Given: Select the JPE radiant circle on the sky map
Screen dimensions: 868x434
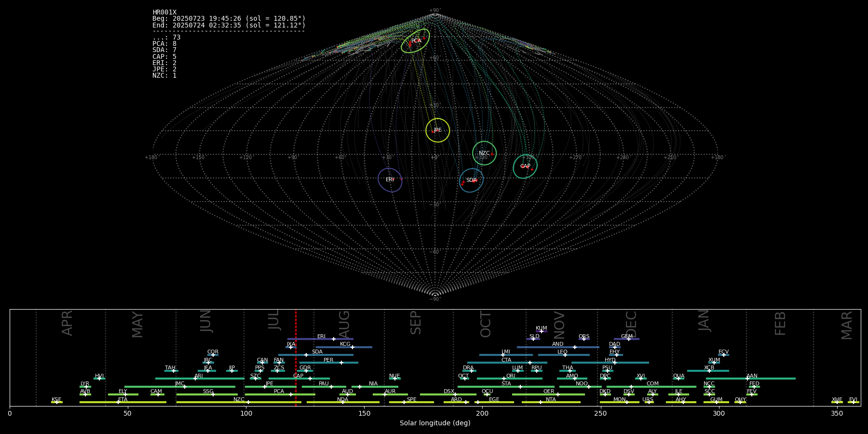Looking at the screenshot, I should click(437, 130).
